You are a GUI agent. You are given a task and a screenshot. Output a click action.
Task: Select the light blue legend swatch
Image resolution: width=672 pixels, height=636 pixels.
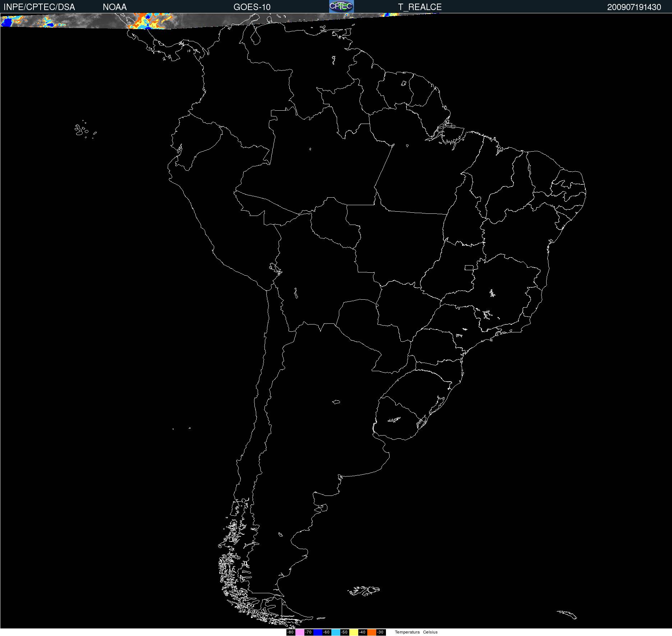point(336,632)
